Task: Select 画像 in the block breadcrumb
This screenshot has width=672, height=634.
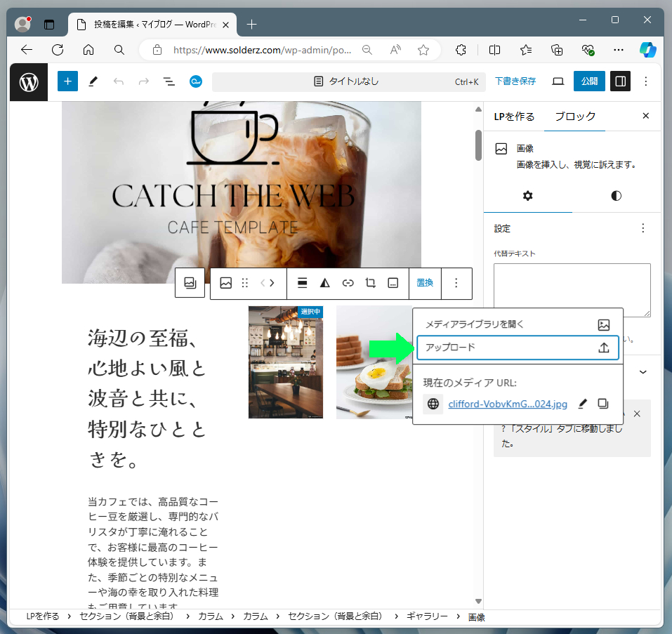Action: pos(477,617)
